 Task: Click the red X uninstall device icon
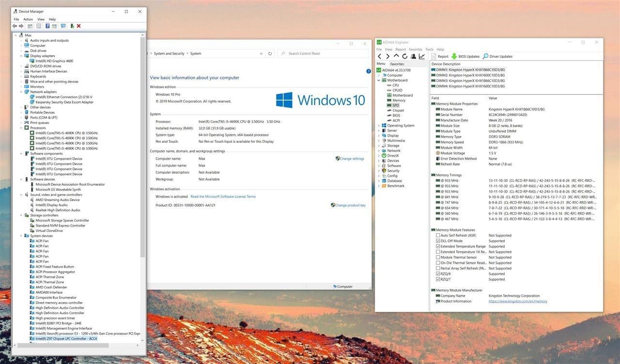pyautogui.click(x=79, y=26)
